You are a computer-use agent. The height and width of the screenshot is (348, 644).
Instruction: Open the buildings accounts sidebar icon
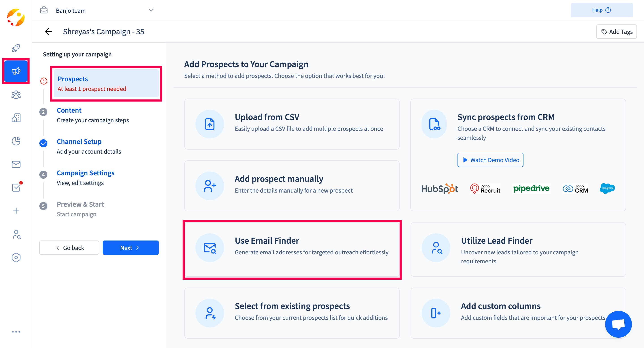tap(16, 118)
